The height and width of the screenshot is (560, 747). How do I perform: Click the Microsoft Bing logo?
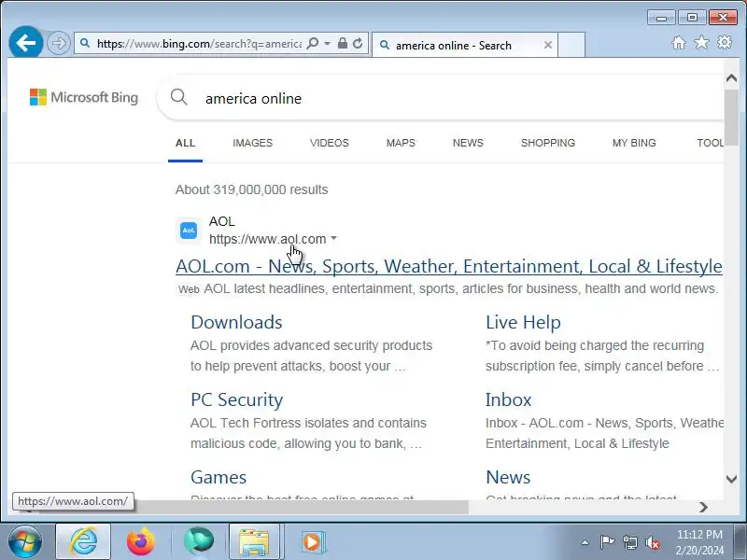tap(84, 97)
